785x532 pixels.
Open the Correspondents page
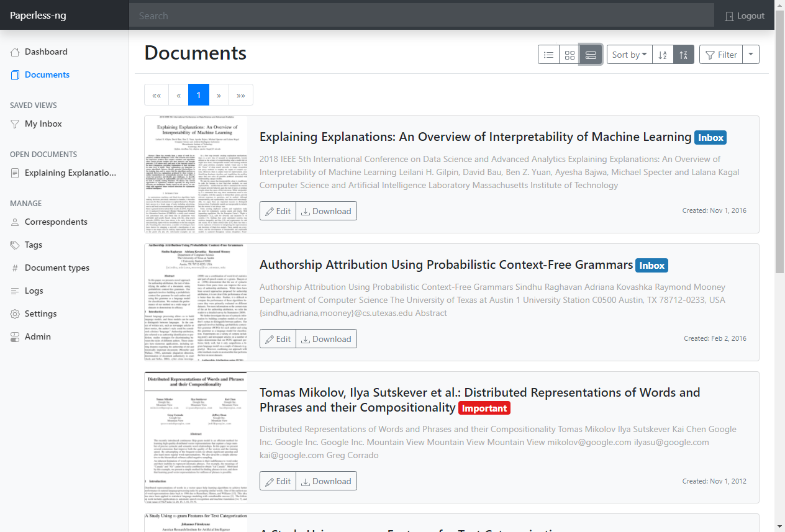56,222
